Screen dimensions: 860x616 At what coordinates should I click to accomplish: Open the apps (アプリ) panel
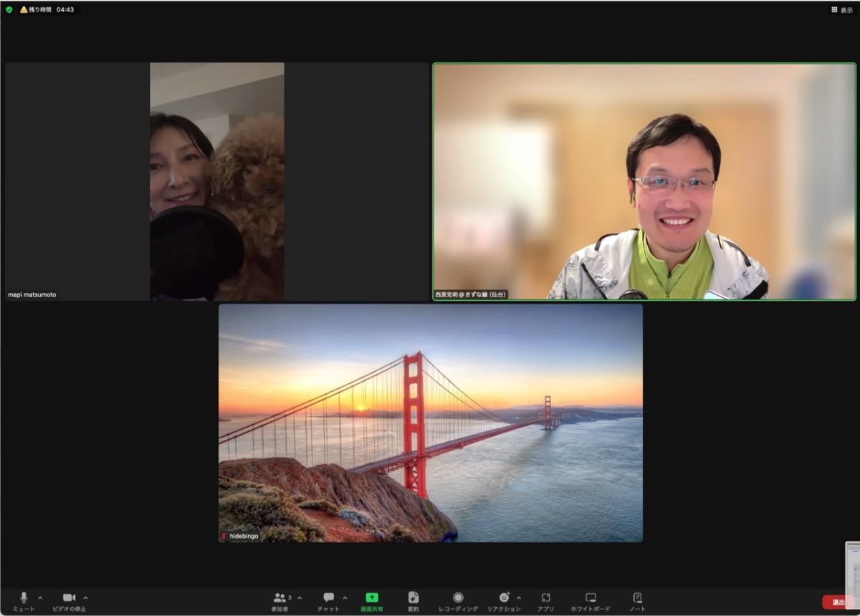545,600
